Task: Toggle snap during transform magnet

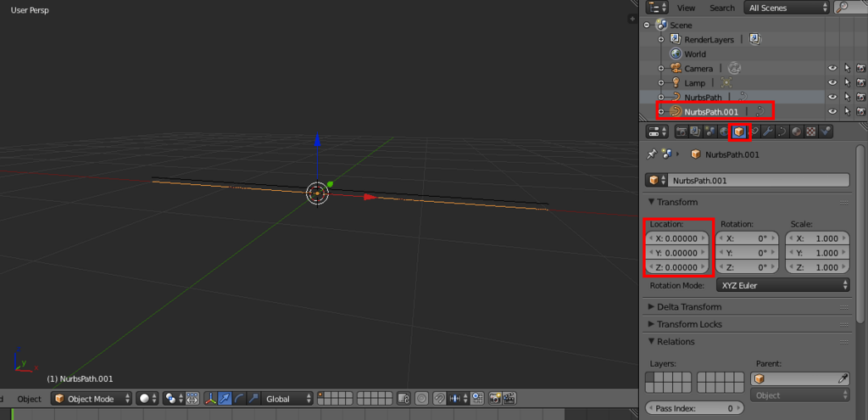Action: pyautogui.click(x=440, y=399)
